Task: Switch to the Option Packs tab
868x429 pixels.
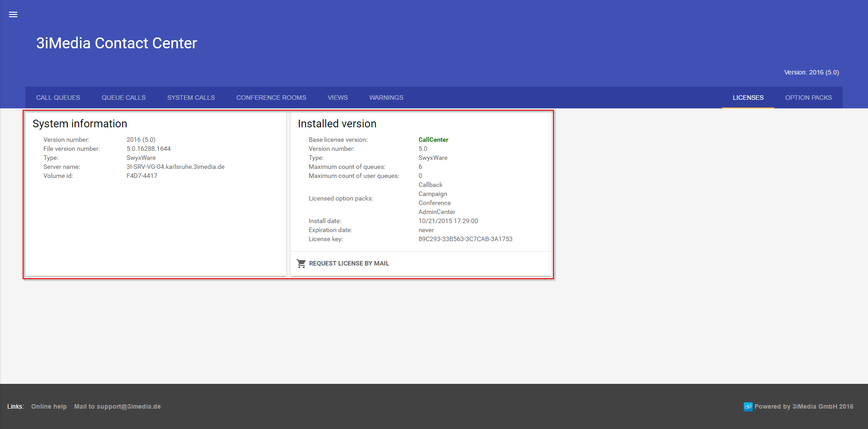Action: (808, 98)
